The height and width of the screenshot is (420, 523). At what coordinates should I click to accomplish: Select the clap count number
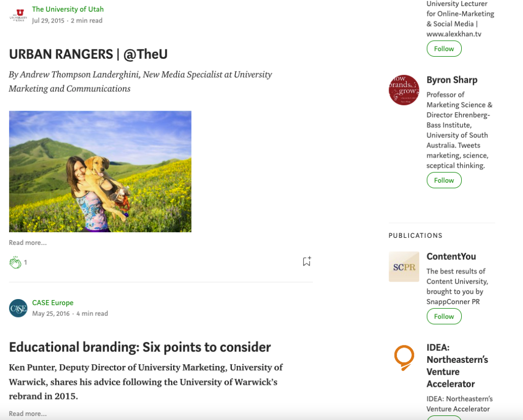(25, 262)
